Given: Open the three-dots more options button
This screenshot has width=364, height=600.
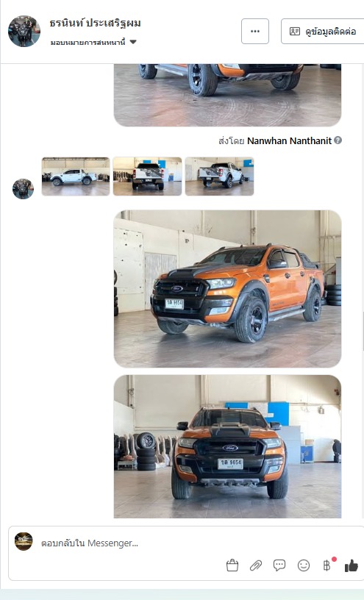Looking at the screenshot, I should [x=255, y=31].
